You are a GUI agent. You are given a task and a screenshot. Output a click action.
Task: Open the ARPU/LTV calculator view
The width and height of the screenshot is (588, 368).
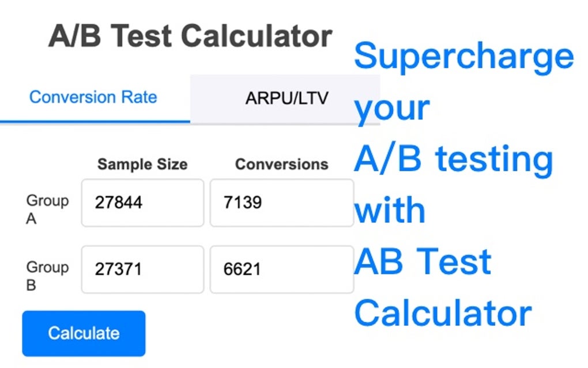285,97
